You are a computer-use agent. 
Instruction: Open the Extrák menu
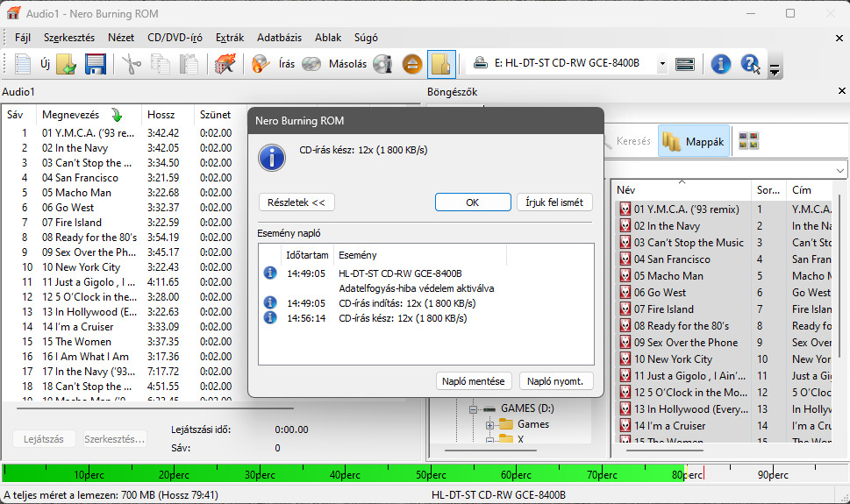[230, 38]
